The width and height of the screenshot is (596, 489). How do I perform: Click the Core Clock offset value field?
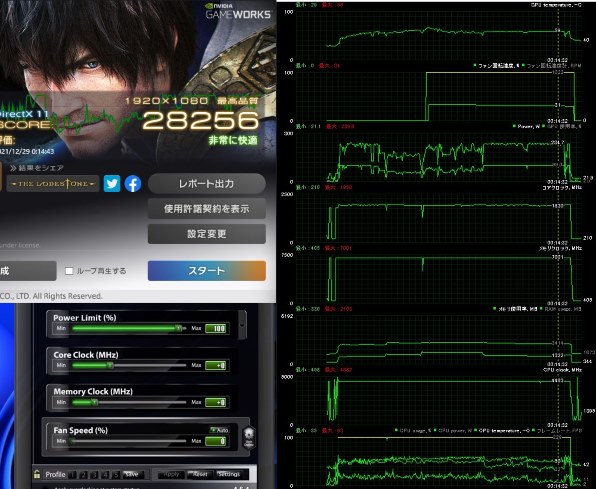pos(216,365)
